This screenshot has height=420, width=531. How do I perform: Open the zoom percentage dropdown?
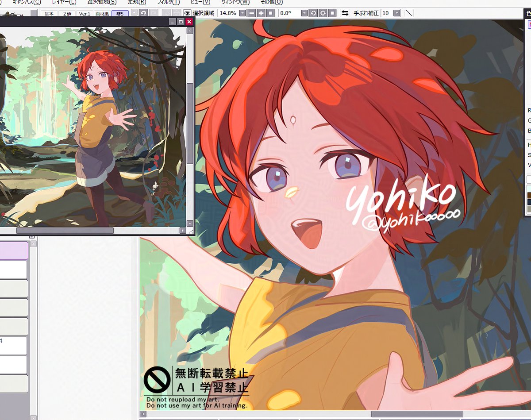(x=242, y=13)
